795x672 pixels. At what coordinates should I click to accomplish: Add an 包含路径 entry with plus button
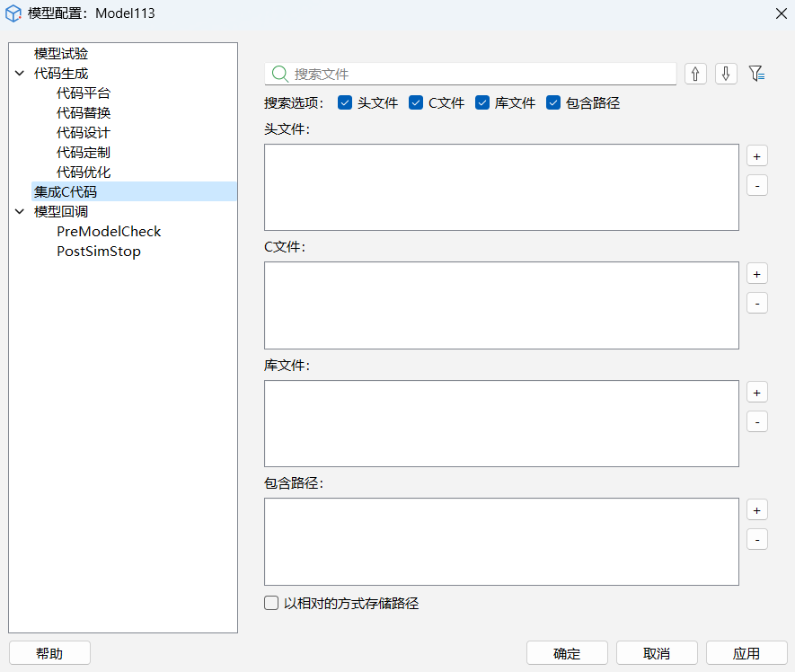click(757, 510)
